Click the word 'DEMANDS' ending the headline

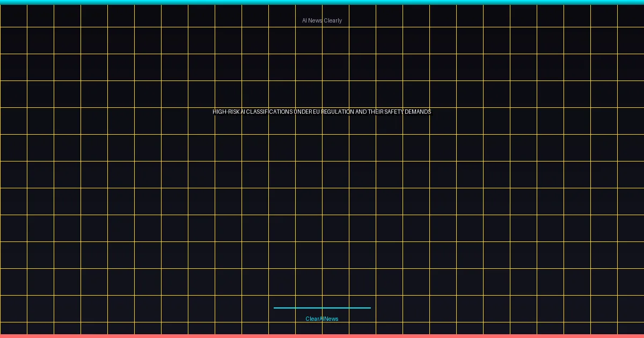pos(418,112)
